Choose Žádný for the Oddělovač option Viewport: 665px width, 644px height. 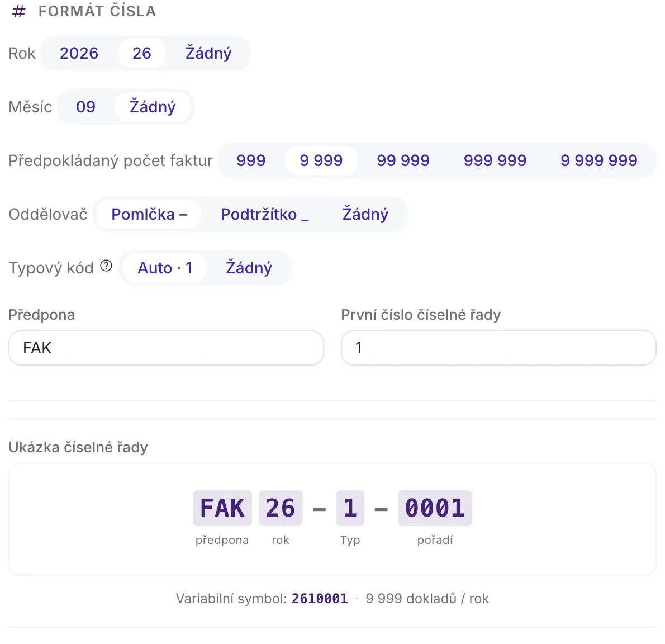coord(365,214)
